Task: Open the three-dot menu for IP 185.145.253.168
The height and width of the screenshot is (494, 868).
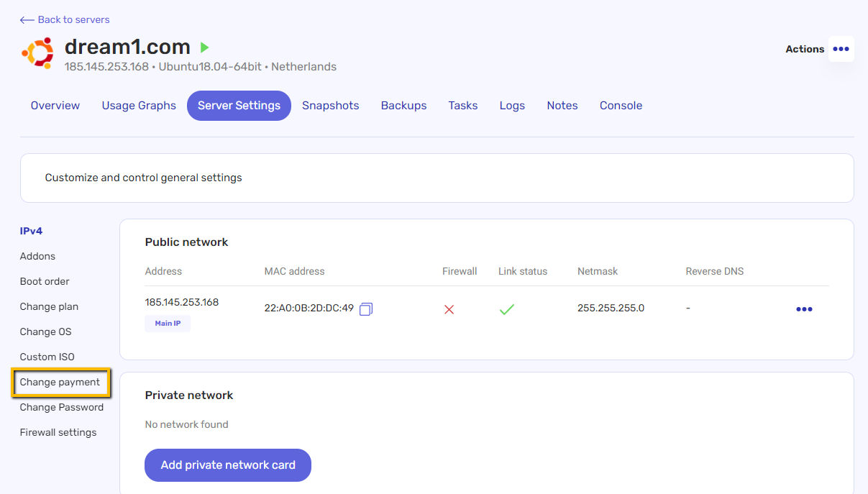Action: point(804,309)
